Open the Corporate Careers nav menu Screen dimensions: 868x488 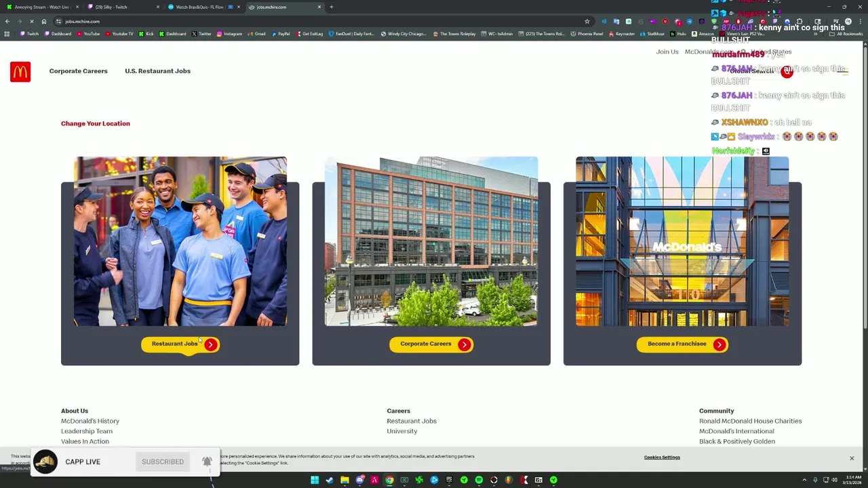[x=78, y=70]
